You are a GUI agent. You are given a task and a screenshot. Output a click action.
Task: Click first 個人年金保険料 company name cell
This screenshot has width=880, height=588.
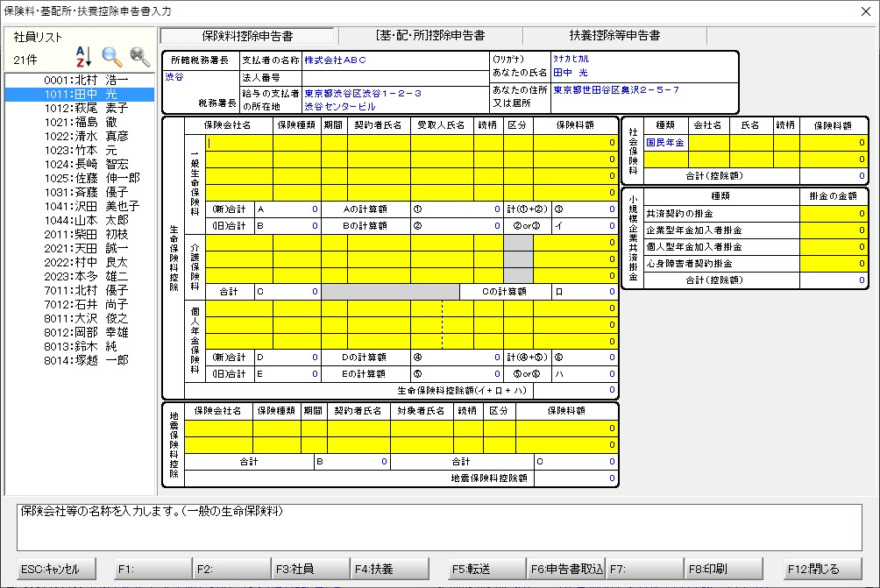(x=239, y=308)
